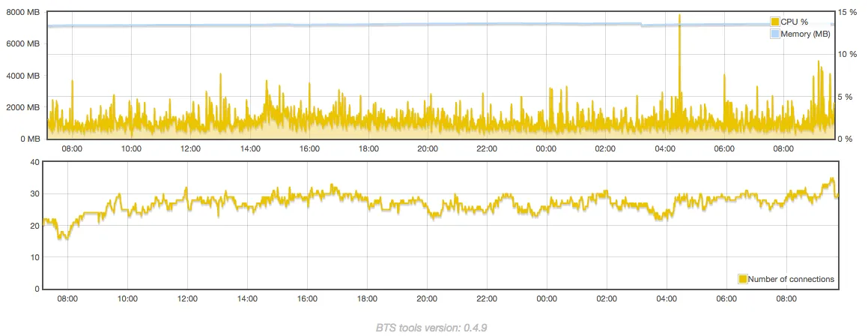Click '18:00' under the connections chart
This screenshot has height=336, width=868.
pyautogui.click(x=367, y=298)
